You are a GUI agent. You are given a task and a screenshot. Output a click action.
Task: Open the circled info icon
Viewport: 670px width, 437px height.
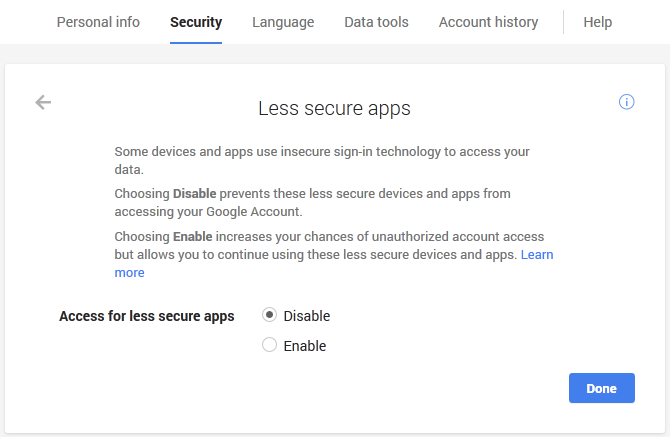(626, 102)
